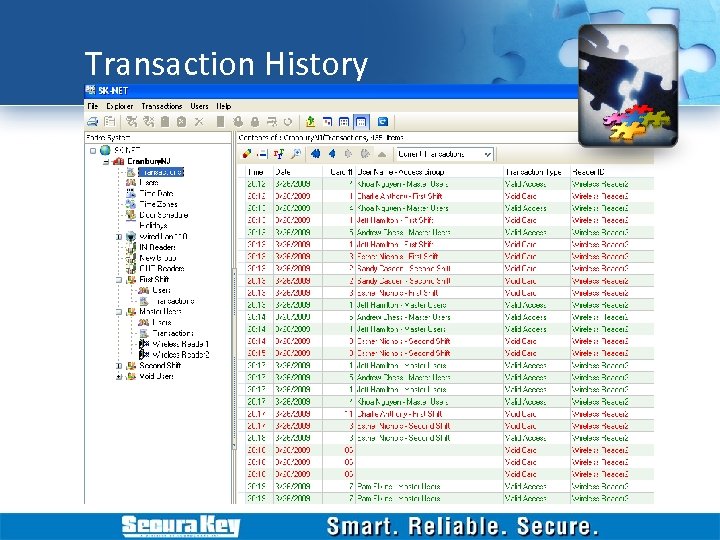Screen dimensions: 720x540
Task: Open the Explorer menu
Action: click(119, 106)
